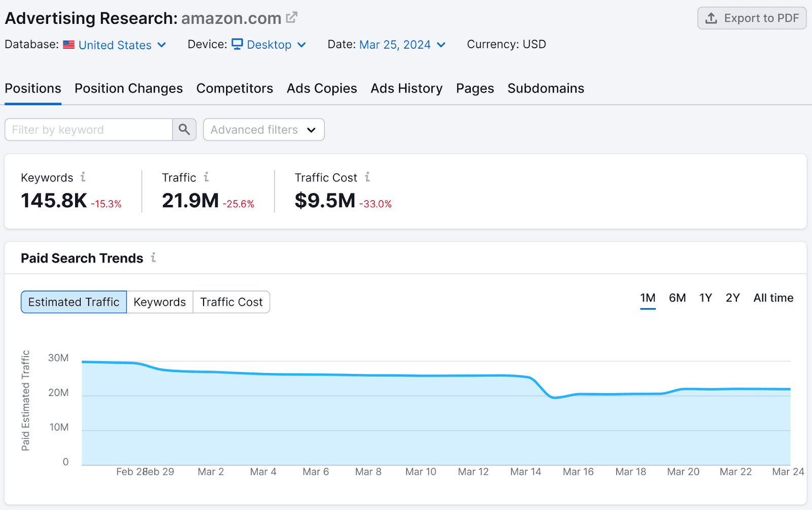Select the All time range option
Screen dimensions: 812x510
[773, 298]
